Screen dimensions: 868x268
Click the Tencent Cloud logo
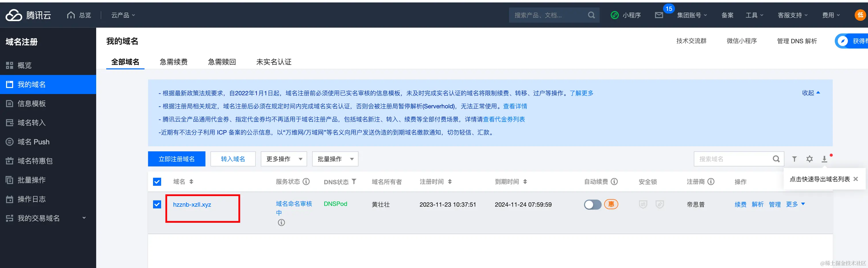(28, 15)
